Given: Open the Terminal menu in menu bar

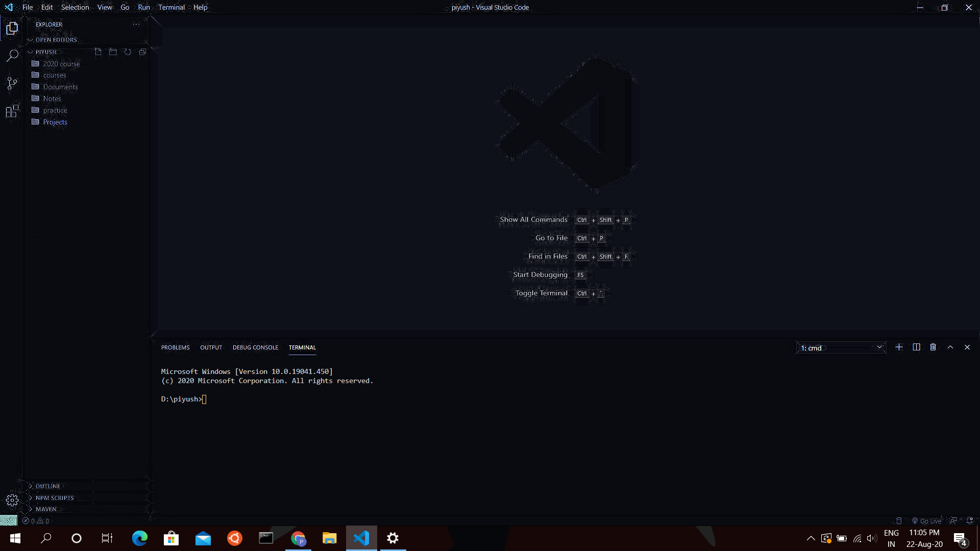Looking at the screenshot, I should point(171,7).
